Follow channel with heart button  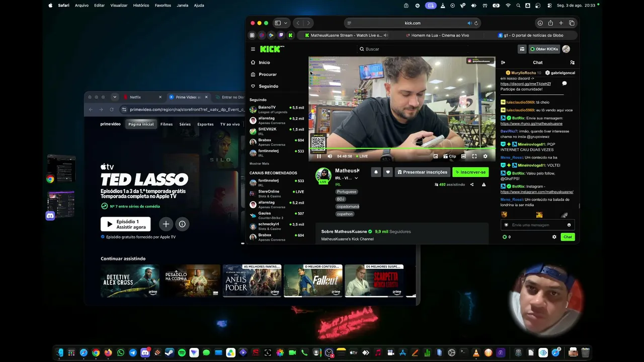point(388,172)
